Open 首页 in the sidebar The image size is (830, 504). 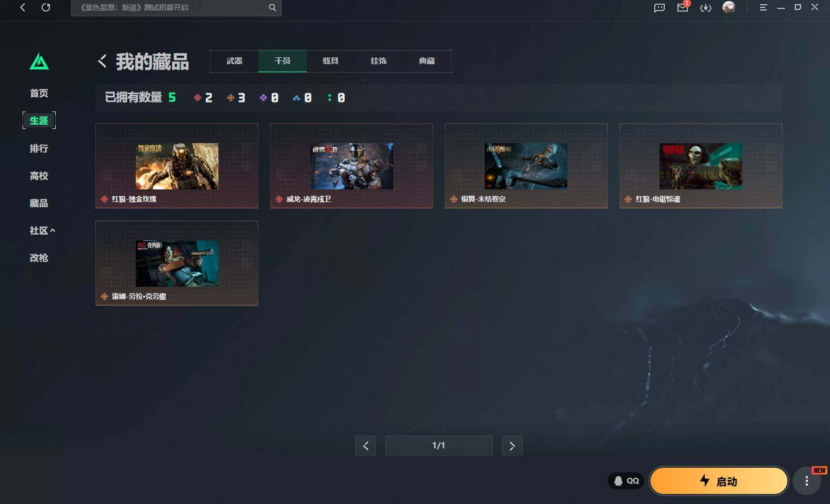coord(39,93)
